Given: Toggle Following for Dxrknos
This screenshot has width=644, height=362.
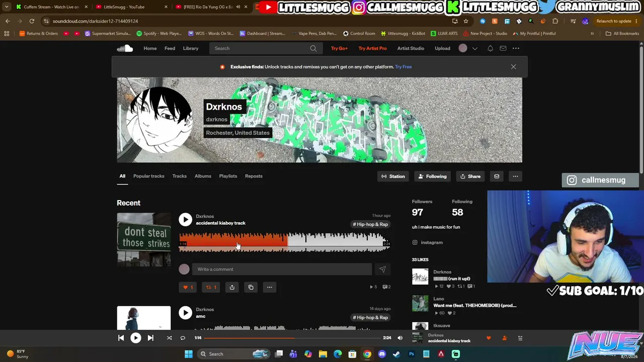Looking at the screenshot, I should pos(432,176).
